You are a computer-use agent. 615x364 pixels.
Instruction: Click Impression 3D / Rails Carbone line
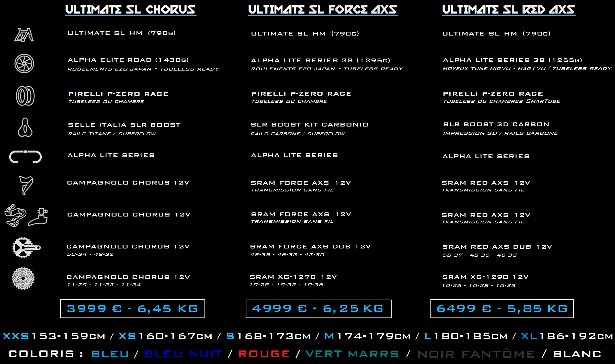tap(500, 133)
